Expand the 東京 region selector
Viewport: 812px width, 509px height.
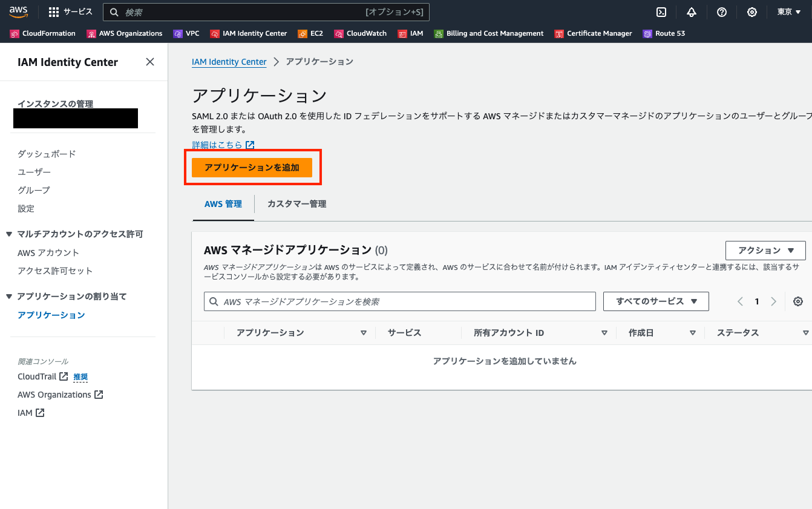pyautogui.click(x=788, y=11)
